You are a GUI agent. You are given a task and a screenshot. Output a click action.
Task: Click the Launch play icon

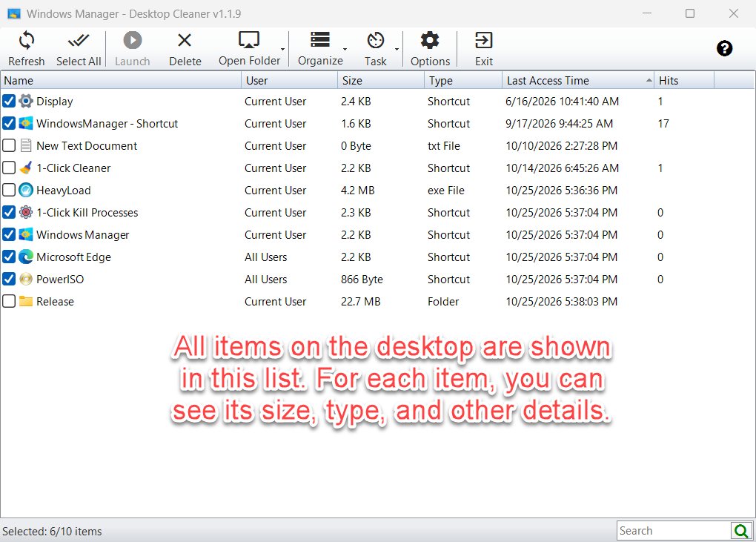pos(133,40)
